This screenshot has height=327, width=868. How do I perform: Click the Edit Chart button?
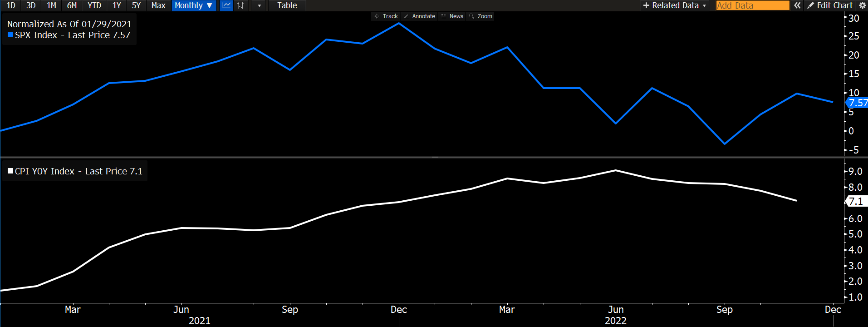[830, 5]
